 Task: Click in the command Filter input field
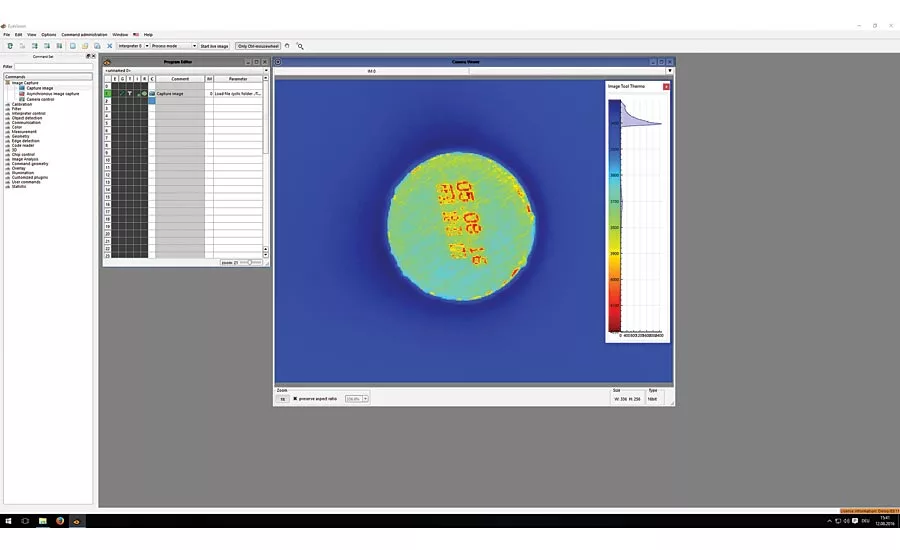point(53,67)
